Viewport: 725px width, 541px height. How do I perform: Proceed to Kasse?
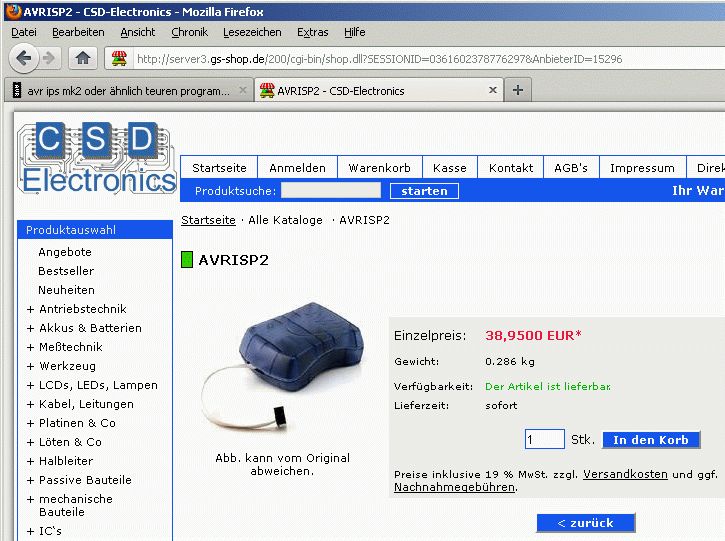point(450,168)
